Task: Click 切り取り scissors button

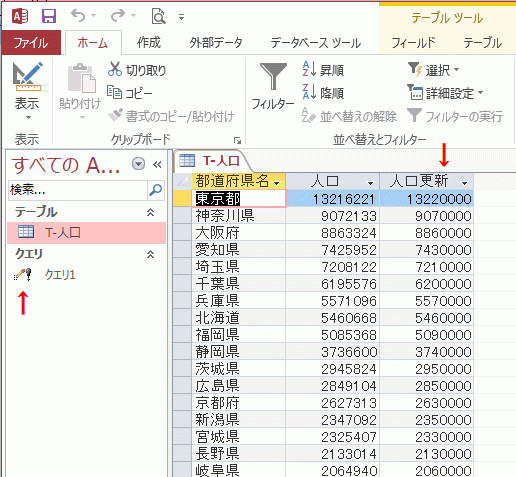Action: click(137, 70)
